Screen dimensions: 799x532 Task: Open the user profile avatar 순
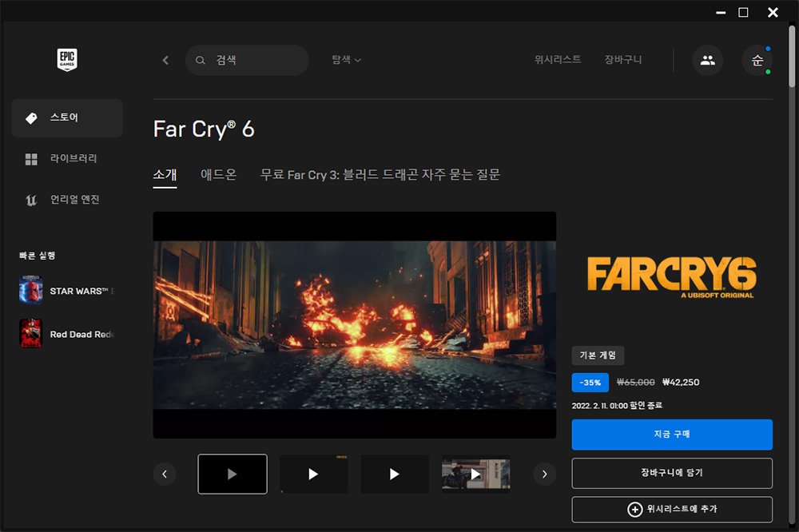(x=757, y=60)
